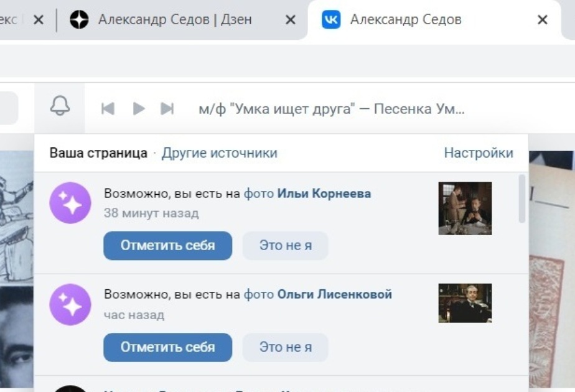The image size is (575, 392).
Task: Open the notifications bell icon
Action: tap(60, 106)
